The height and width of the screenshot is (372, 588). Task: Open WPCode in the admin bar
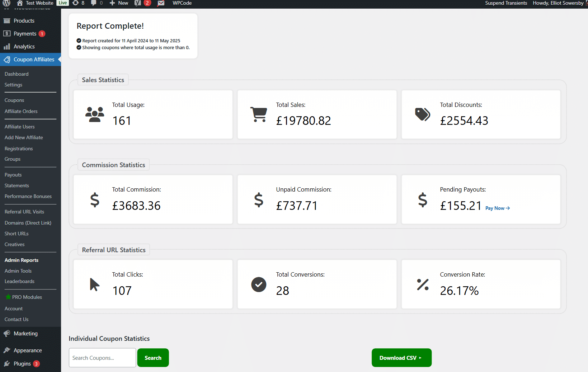182,3
